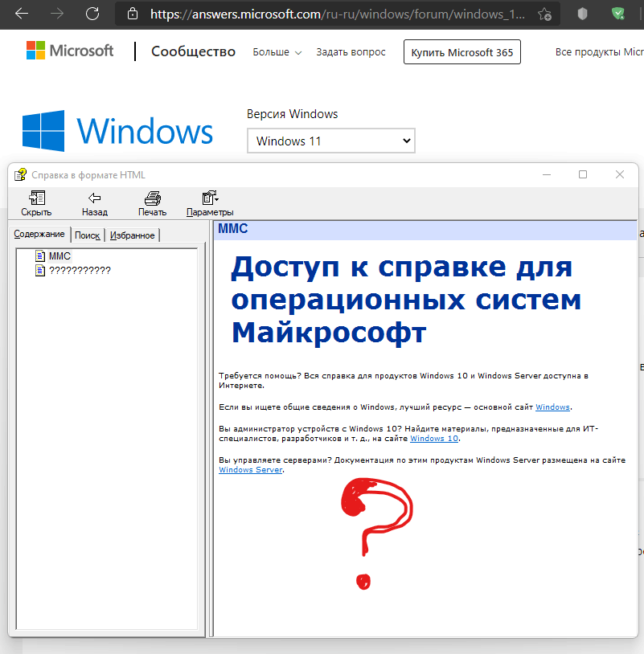Click the MMC header in help pane
The width and height of the screenshot is (644, 654).
233,228
